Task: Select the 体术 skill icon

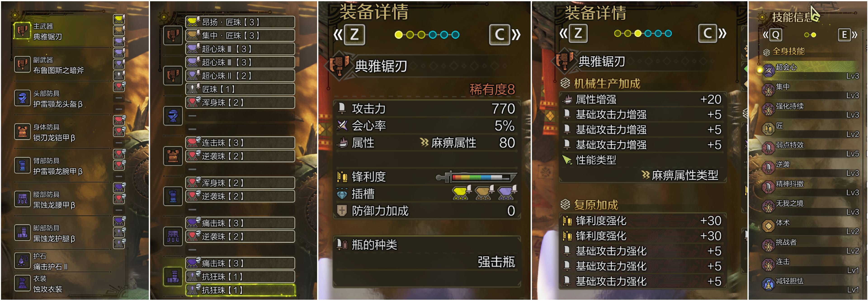Action: pos(768,226)
